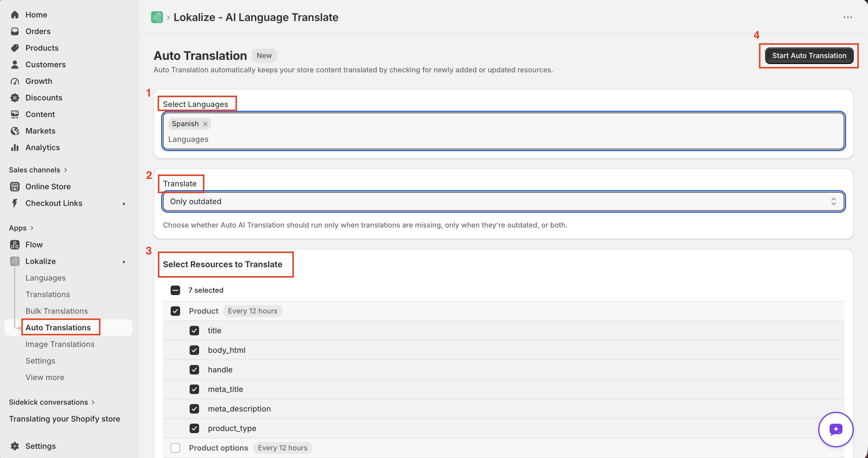Screen dimensions: 868x458
Task: Click the Languages search input field
Action: tap(503, 139)
